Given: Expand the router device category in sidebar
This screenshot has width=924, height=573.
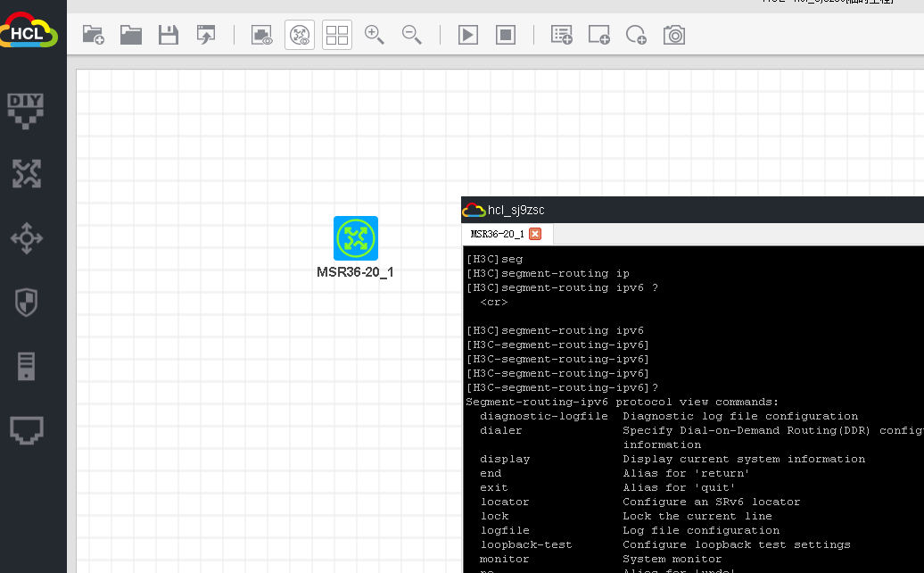Looking at the screenshot, I should (26, 174).
